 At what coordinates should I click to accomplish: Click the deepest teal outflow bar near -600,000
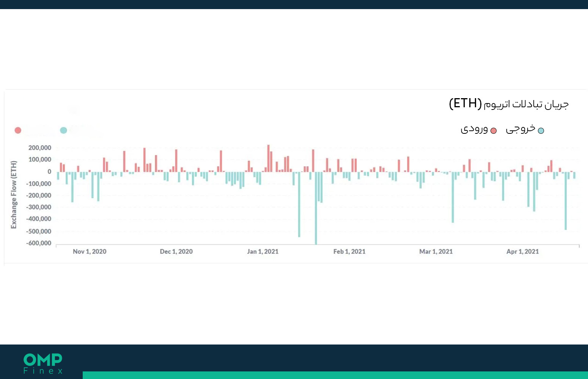[x=316, y=208]
